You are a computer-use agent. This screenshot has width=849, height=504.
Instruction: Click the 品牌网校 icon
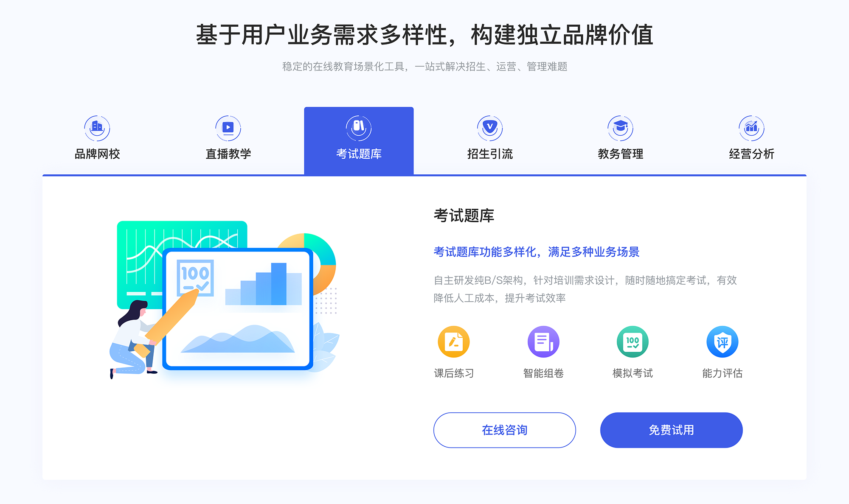pyautogui.click(x=96, y=126)
